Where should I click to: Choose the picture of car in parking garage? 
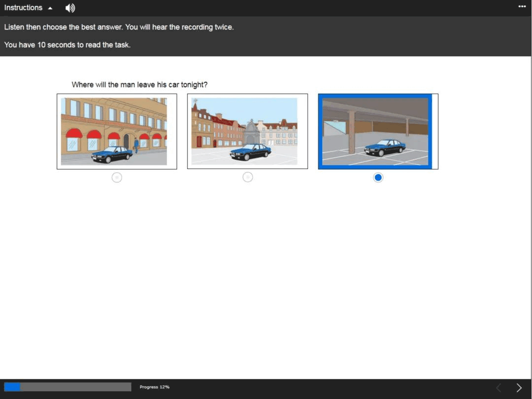click(x=378, y=132)
